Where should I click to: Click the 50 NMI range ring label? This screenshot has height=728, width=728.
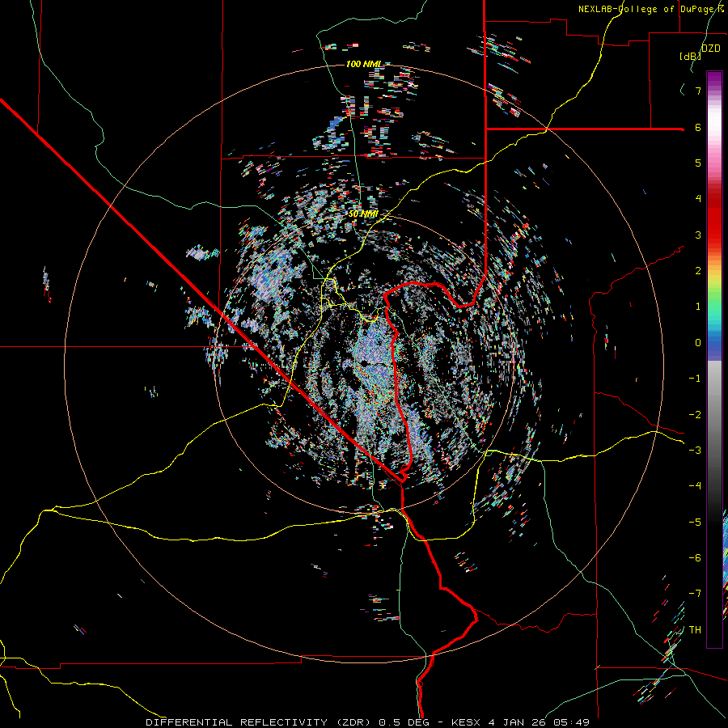click(x=363, y=214)
